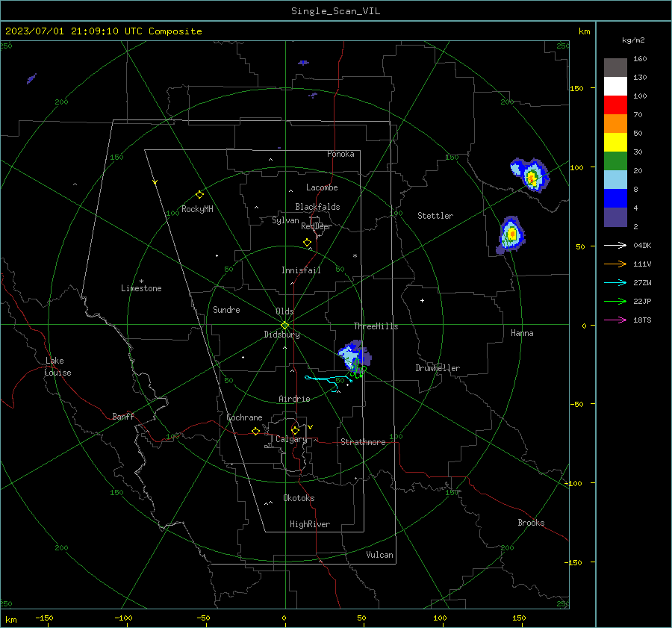Click the green 22JP track arrow icon
The width and height of the screenshot is (672, 628).
coord(615,302)
